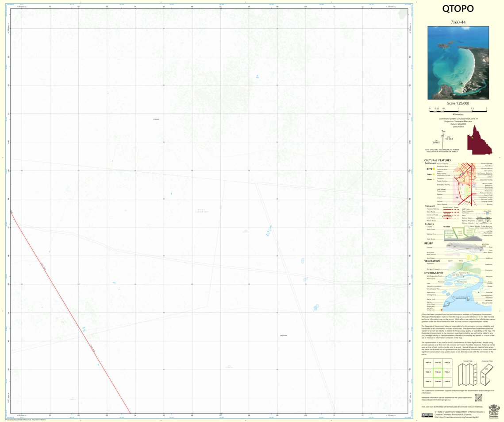Expand the HYDROGRAPHY legend section
The width and height of the screenshot is (504, 422).
click(434, 273)
